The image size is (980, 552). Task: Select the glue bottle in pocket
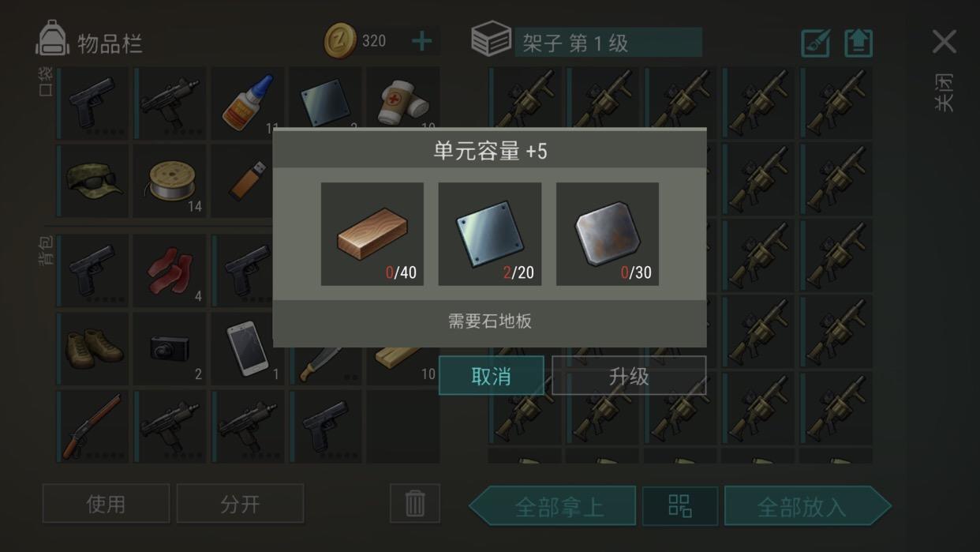click(x=247, y=103)
